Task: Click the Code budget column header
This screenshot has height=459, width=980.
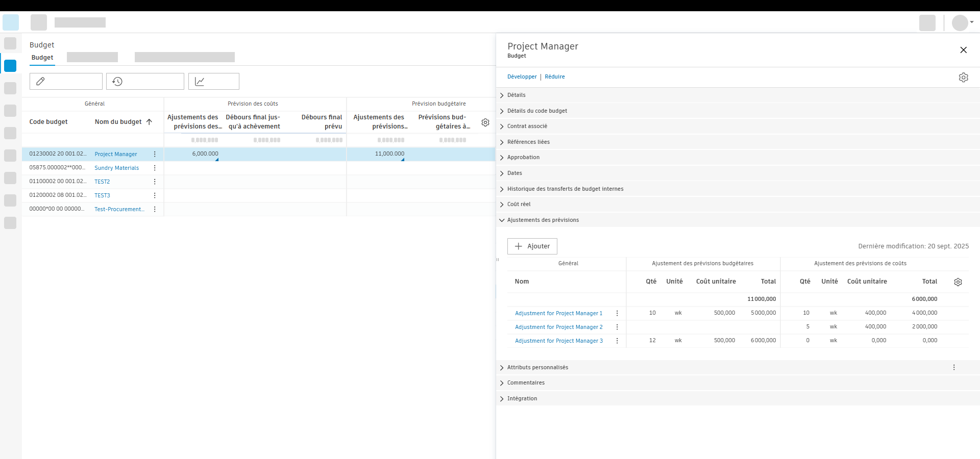Action: coord(48,122)
